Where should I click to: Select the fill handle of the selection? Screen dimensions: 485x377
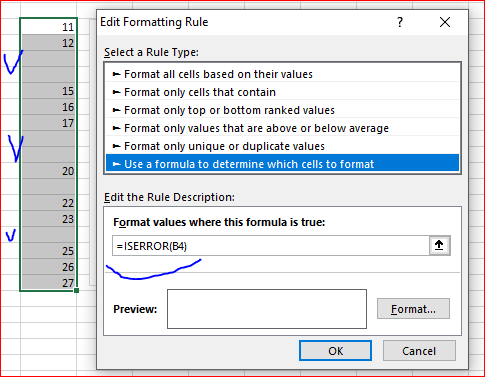click(x=76, y=290)
